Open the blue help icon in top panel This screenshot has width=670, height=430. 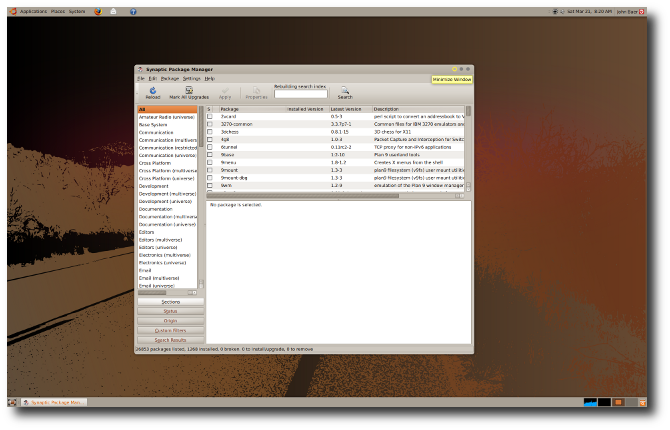(x=133, y=12)
